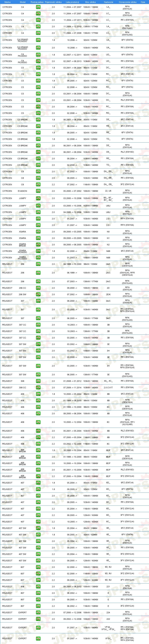Click fuel icon in Expert 224 row
The image size is (149, 644).
[x=38, y=613]
